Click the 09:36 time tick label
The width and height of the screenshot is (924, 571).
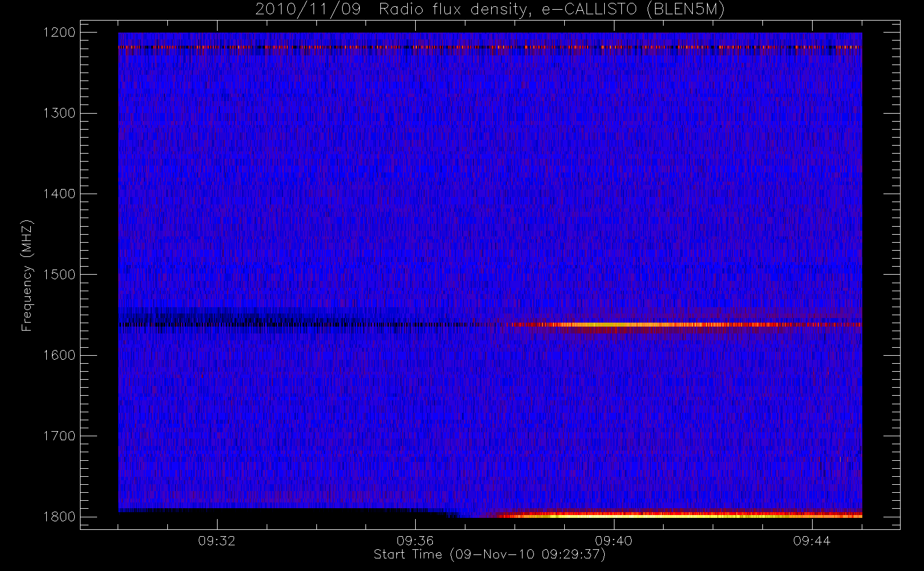(415, 541)
